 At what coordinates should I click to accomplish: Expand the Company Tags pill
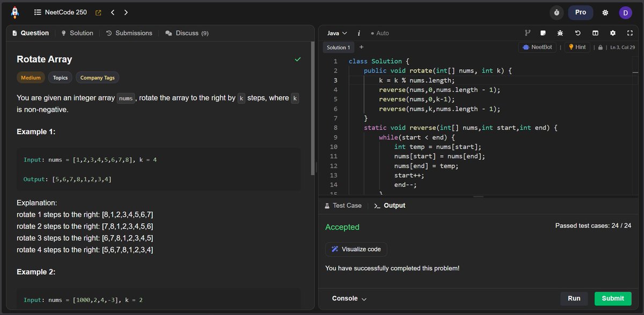[98, 78]
